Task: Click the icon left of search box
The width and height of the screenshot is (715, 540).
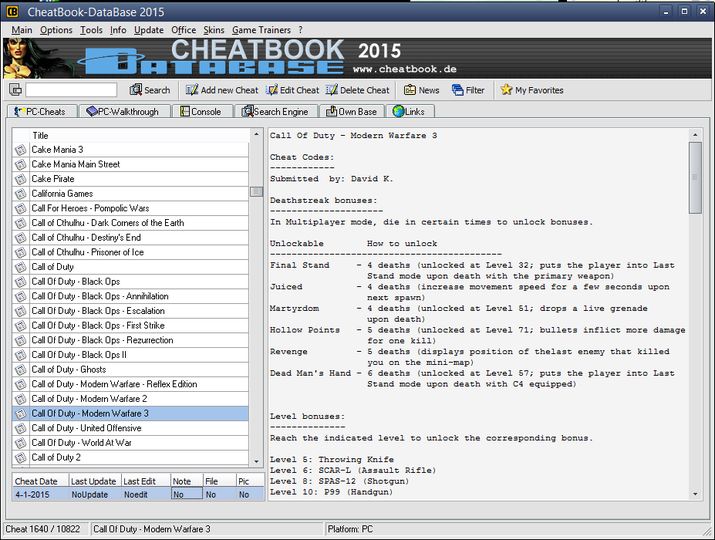Action: [16, 90]
